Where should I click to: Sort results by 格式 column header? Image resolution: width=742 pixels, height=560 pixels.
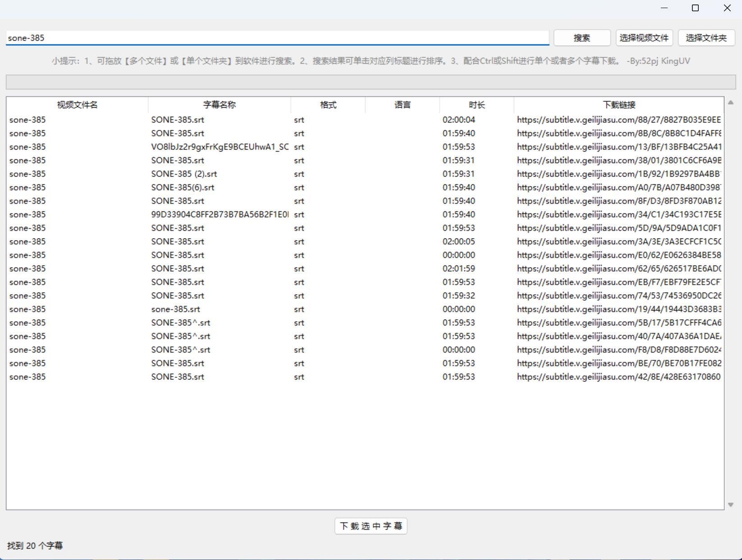[328, 105]
